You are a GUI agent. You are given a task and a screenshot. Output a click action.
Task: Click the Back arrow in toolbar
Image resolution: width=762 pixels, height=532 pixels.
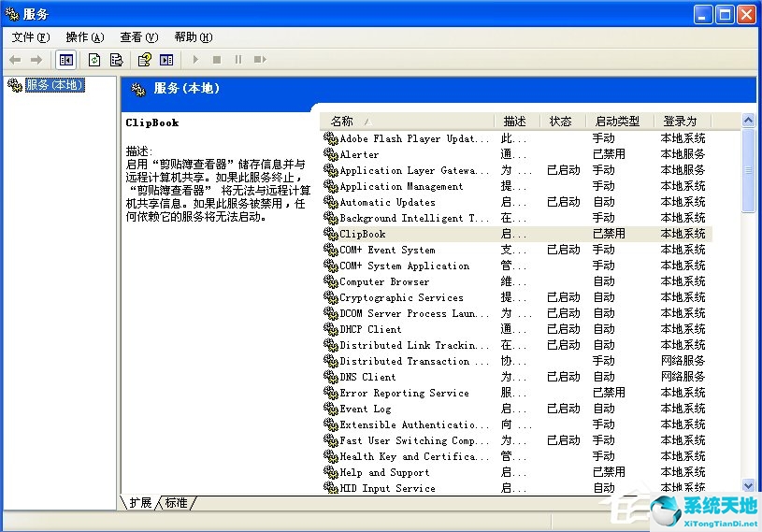(x=15, y=60)
